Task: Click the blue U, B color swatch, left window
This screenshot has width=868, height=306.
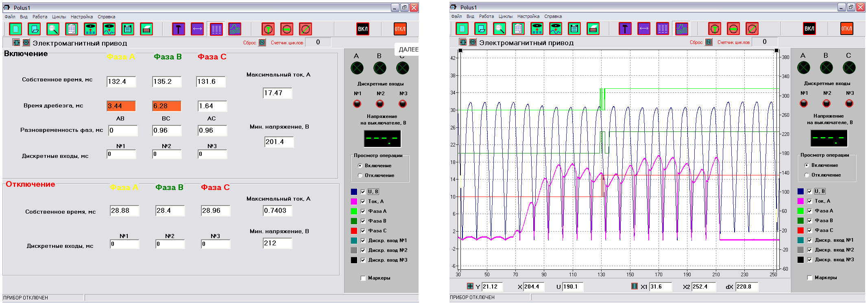Action: [x=354, y=192]
